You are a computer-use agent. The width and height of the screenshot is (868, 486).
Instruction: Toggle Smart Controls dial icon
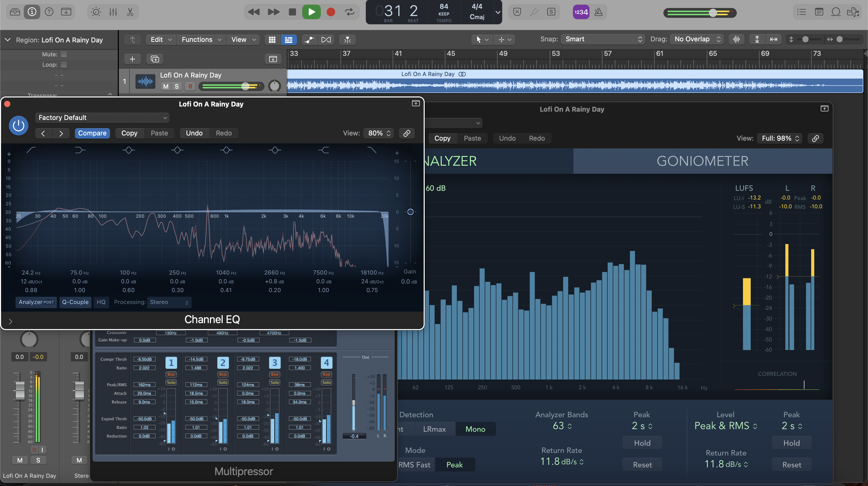tap(96, 12)
